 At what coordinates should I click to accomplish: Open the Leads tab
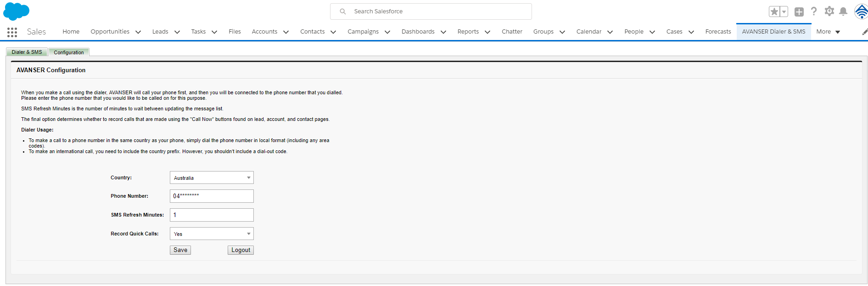(160, 32)
